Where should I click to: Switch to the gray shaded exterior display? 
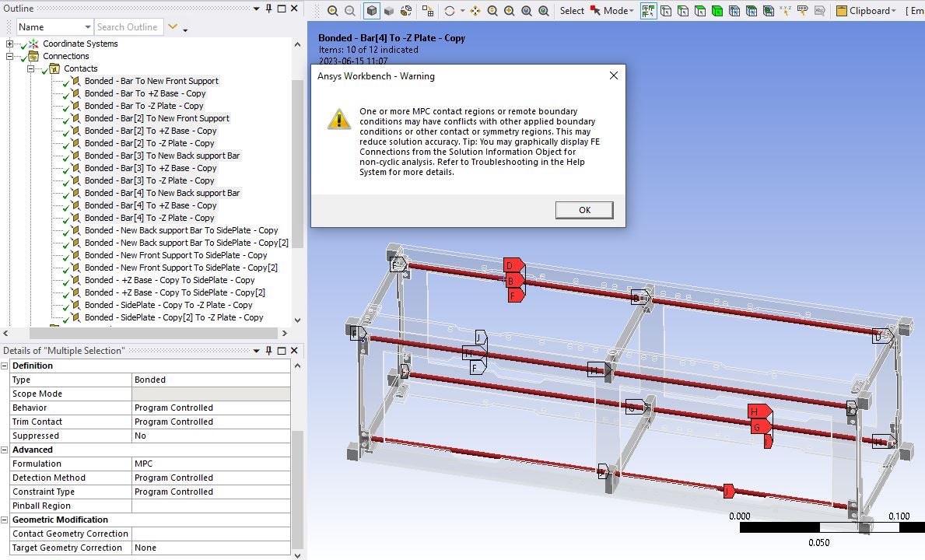pyautogui.click(x=389, y=11)
